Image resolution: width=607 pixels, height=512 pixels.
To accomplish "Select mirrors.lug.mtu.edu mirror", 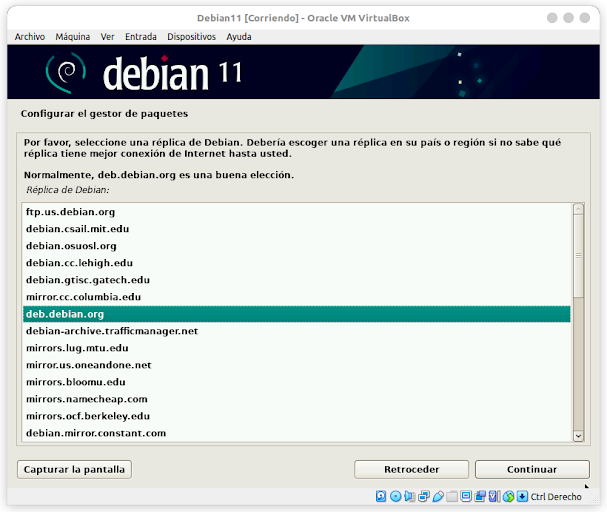I will click(x=297, y=348).
